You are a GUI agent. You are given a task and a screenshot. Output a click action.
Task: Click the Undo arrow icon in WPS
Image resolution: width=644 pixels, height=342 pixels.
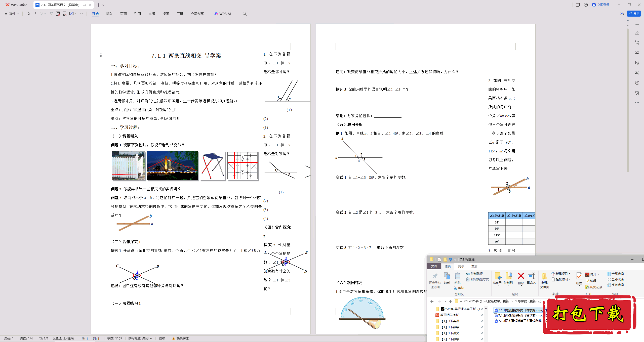[41, 14]
